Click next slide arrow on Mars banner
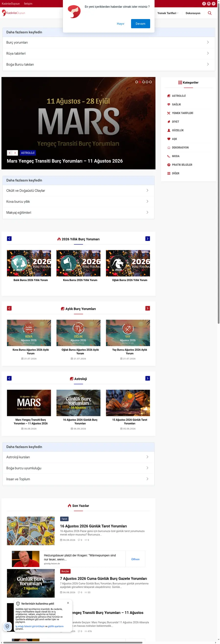This screenshot has width=220, height=644. click(x=15, y=153)
